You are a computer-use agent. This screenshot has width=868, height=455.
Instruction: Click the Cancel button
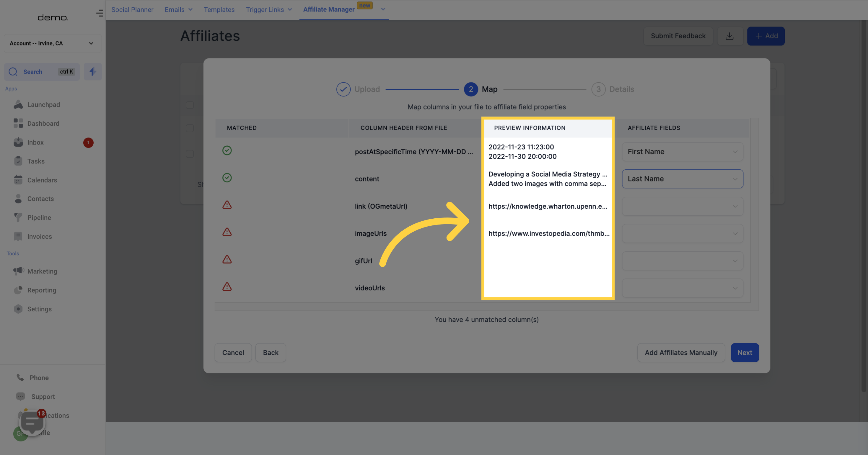[x=233, y=353]
